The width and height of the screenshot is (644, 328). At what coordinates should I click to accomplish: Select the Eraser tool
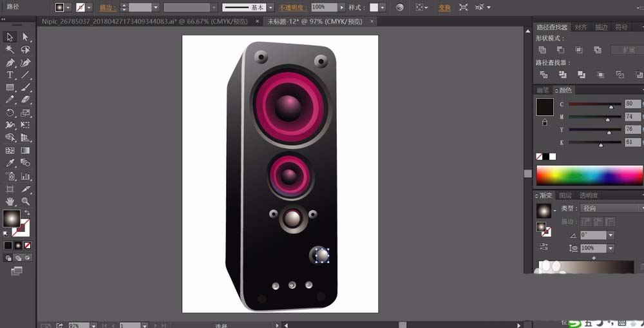pos(26,99)
